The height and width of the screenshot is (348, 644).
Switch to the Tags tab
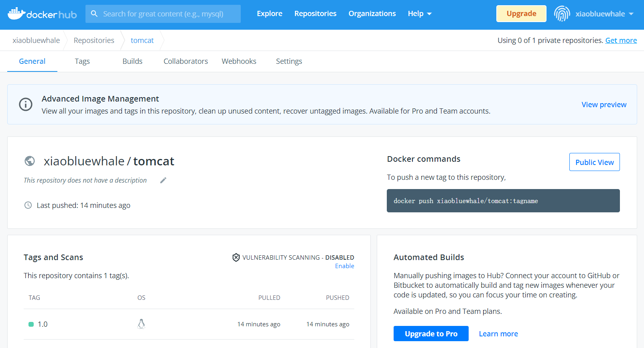82,61
